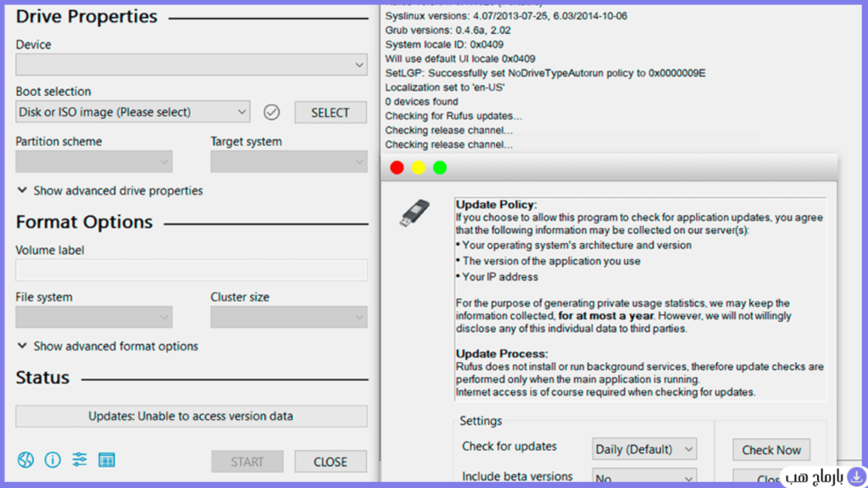Open the Target system dropdown

click(289, 162)
